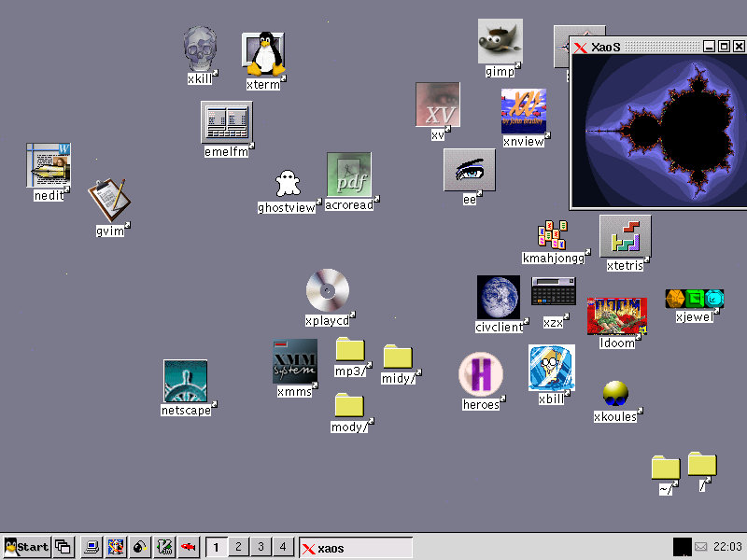Viewport: 747px width, 560px height.
Task: Click the black monitor box in the tray
Action: [x=682, y=547]
